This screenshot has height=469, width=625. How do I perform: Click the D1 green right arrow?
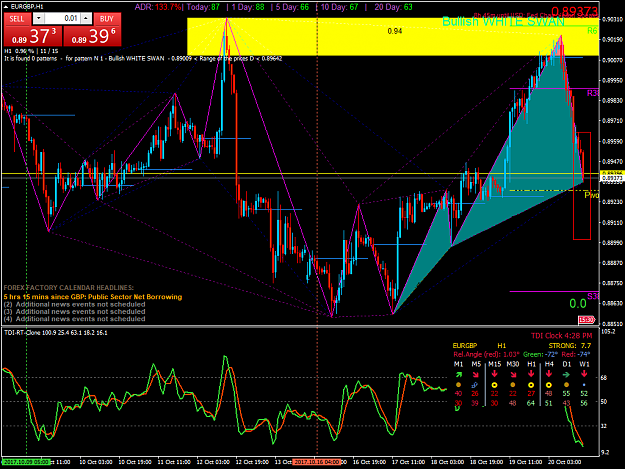[x=566, y=375]
